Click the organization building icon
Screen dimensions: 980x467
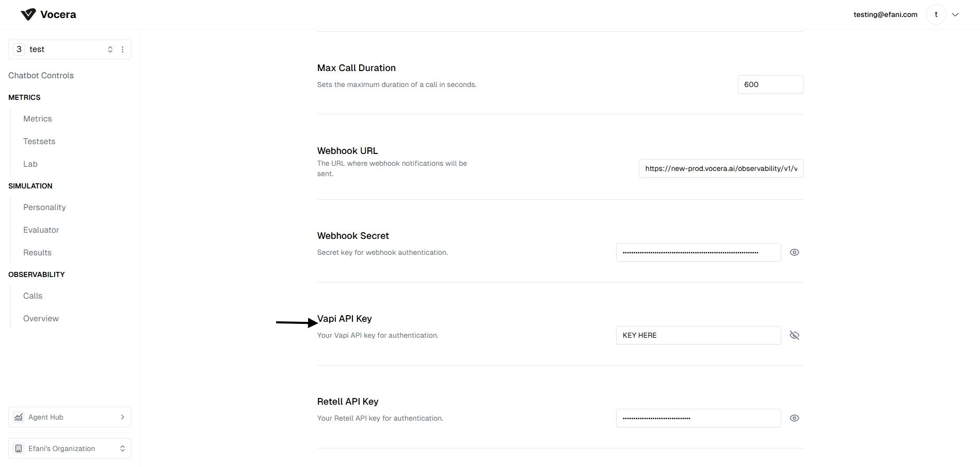click(x=19, y=448)
